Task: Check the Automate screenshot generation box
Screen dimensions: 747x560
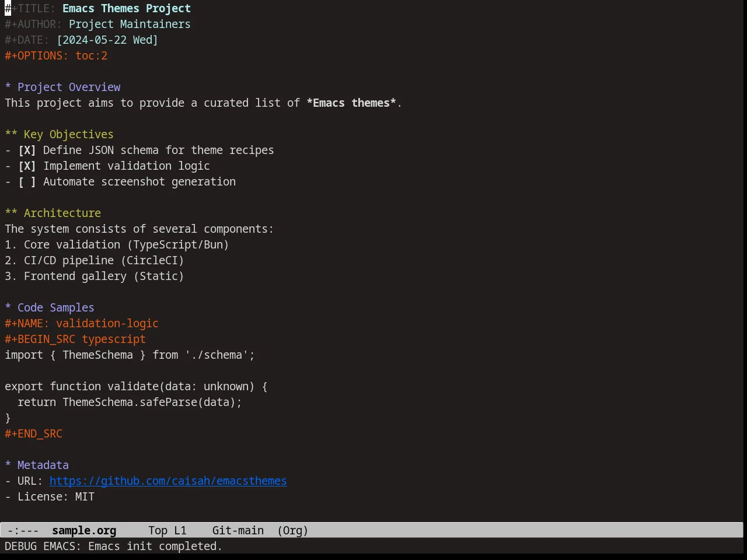Action: 27,182
